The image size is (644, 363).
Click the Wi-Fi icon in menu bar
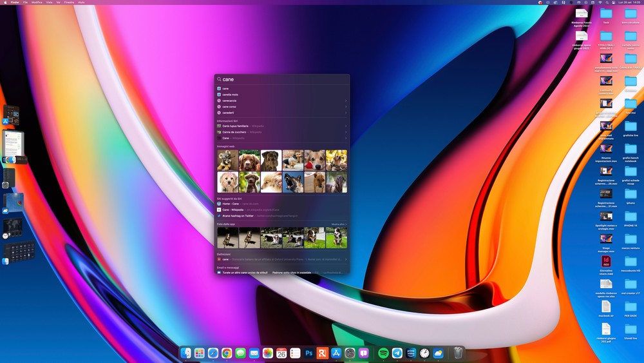click(x=600, y=3)
